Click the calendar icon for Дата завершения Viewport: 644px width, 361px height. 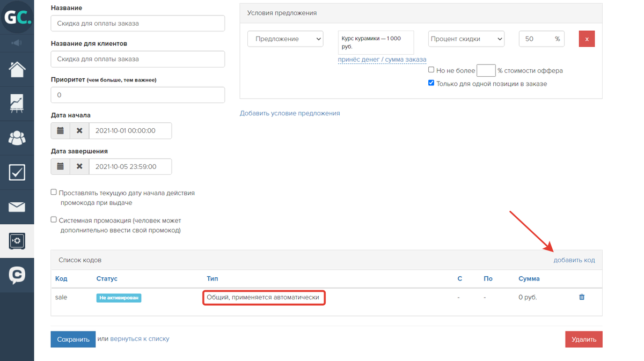point(60,166)
